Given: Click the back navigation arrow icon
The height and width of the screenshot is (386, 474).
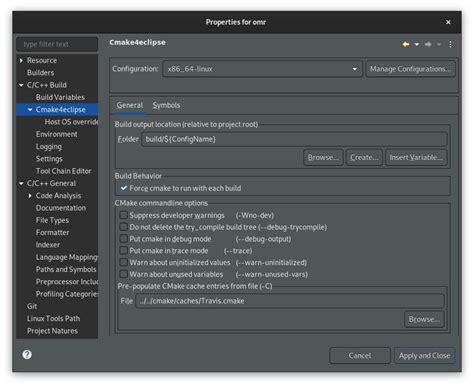Looking at the screenshot, I should 406,44.
